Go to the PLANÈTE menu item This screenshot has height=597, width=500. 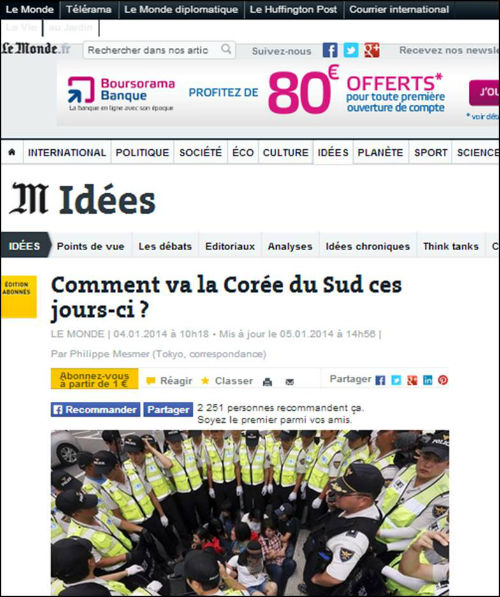tap(380, 152)
